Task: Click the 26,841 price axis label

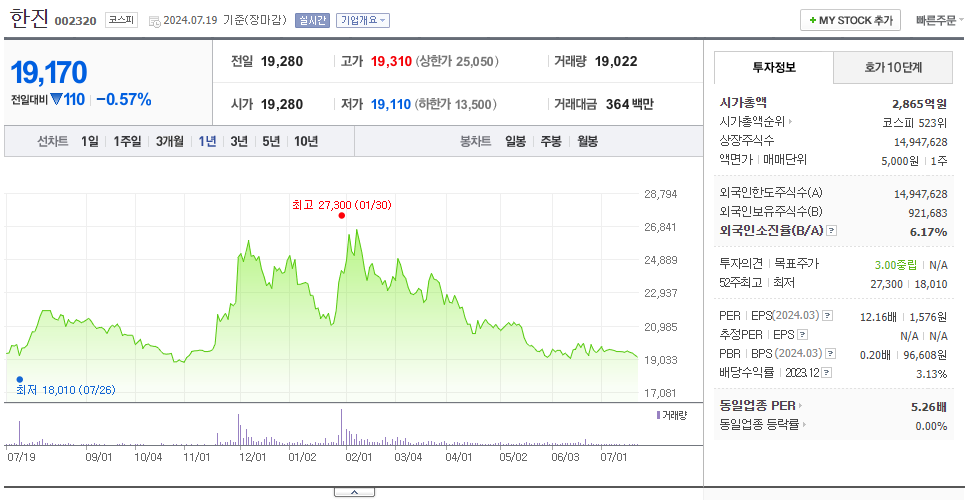Action: [x=661, y=227]
